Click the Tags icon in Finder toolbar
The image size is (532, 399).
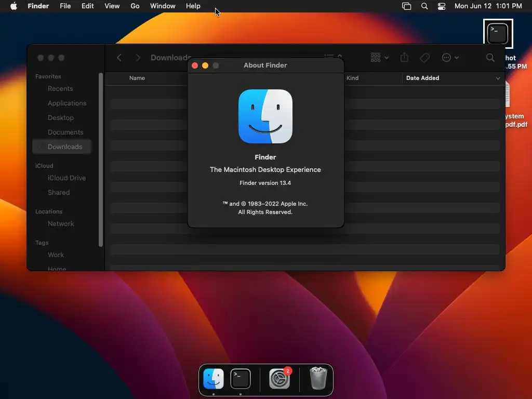click(x=425, y=58)
